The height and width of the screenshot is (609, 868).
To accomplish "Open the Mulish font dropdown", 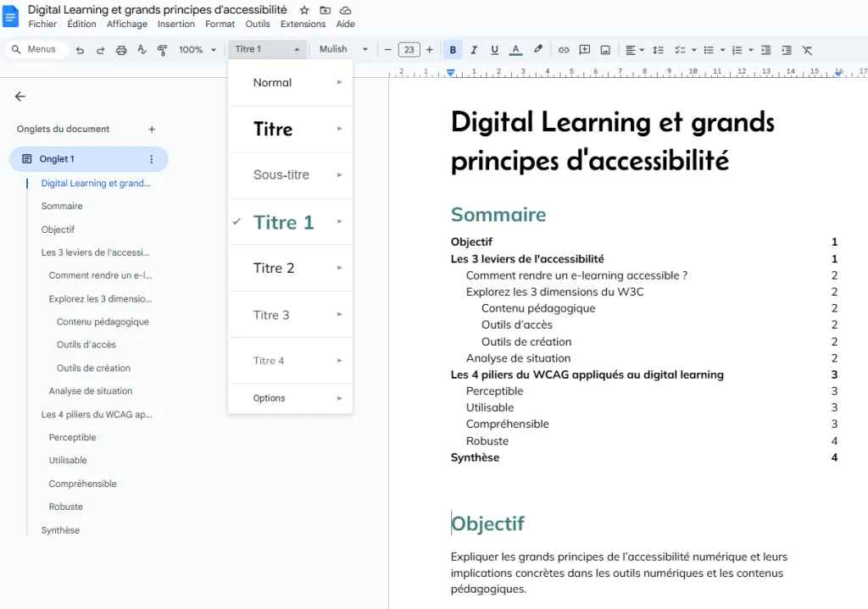I will tap(342, 49).
